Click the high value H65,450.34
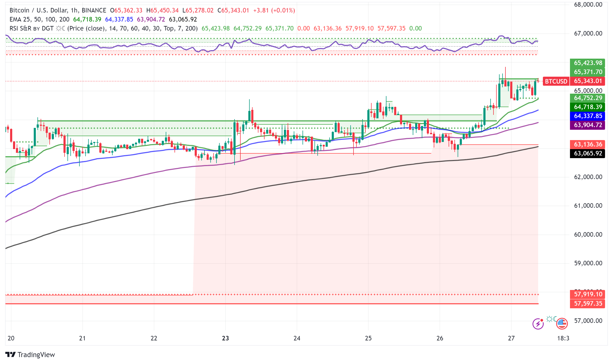 (163, 10)
